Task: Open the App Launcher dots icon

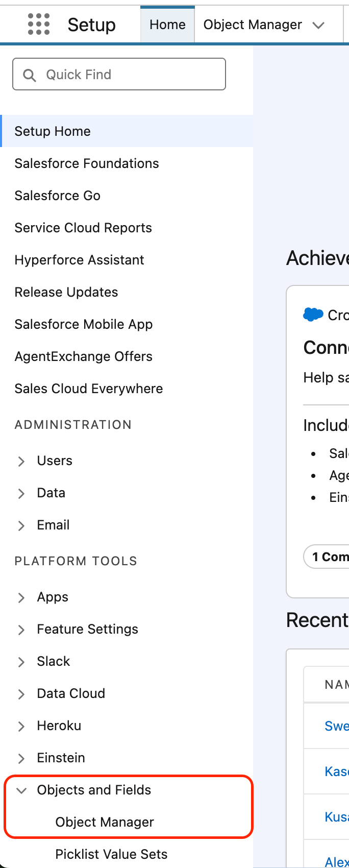Action: [39, 24]
